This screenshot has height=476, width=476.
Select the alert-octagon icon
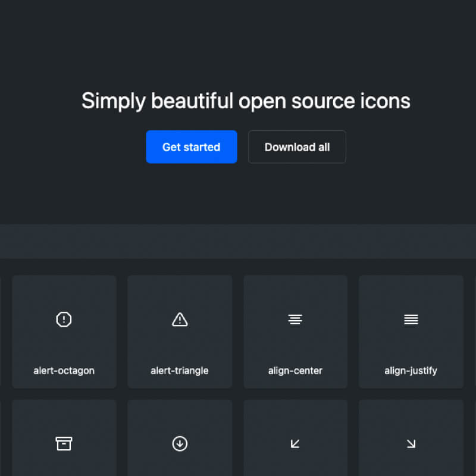pyautogui.click(x=64, y=320)
